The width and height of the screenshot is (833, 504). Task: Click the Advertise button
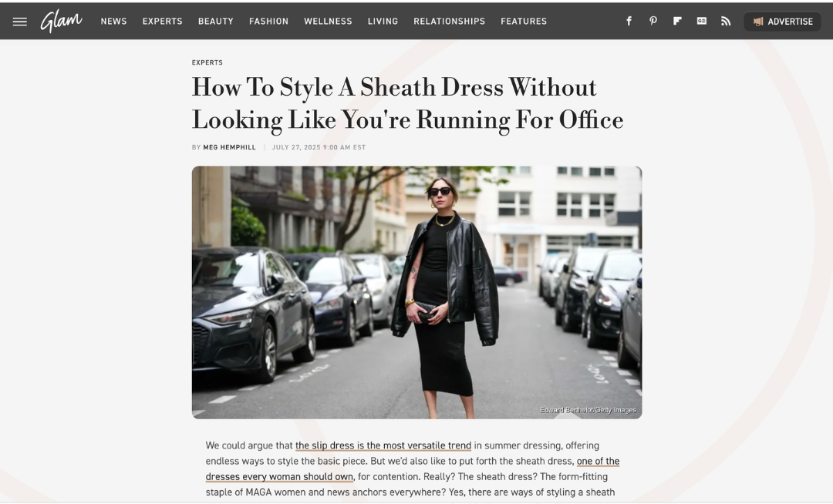[x=783, y=22]
